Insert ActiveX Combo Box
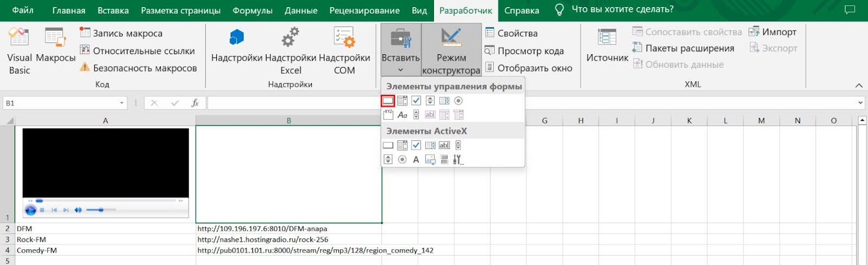The width and height of the screenshot is (868, 265). [402, 145]
